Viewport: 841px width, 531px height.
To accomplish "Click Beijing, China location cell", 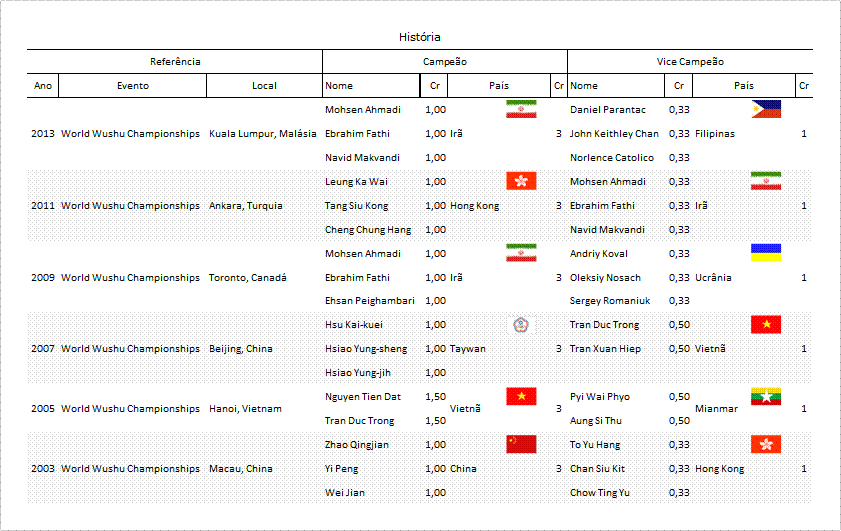I will point(241,349).
